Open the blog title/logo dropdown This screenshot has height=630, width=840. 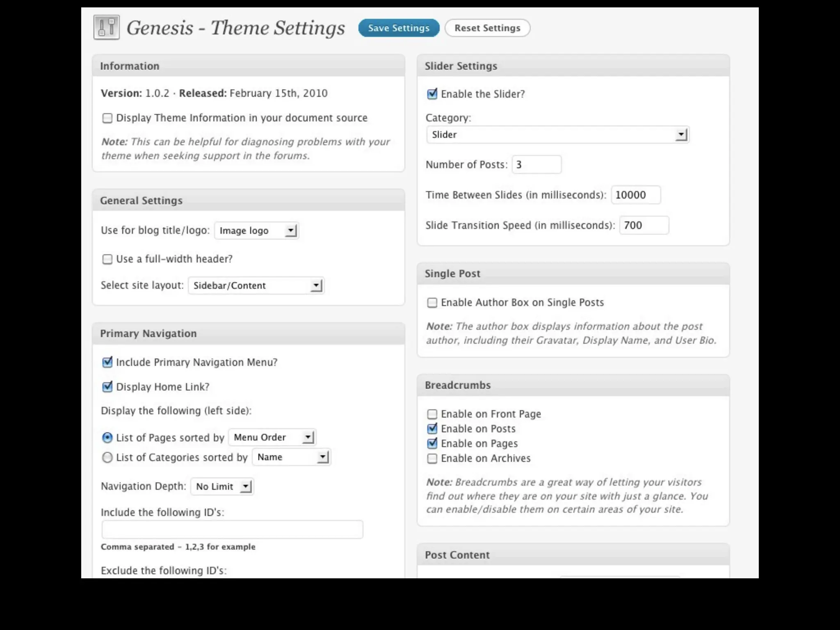point(256,231)
